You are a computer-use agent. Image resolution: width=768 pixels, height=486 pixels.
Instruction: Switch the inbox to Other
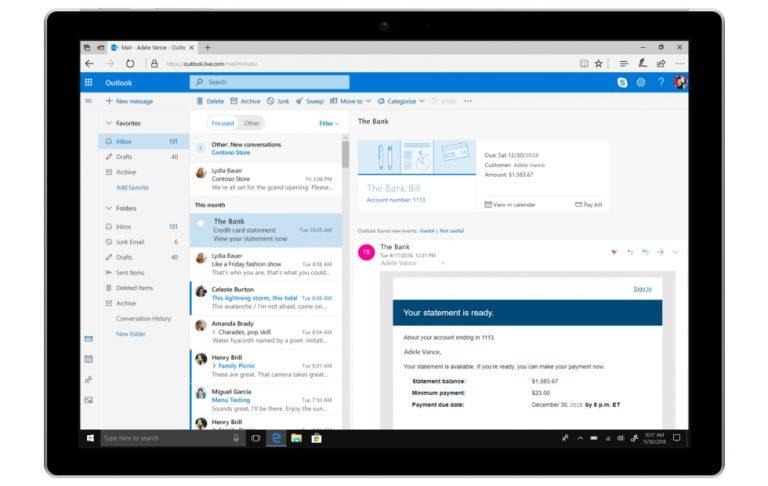click(252, 123)
